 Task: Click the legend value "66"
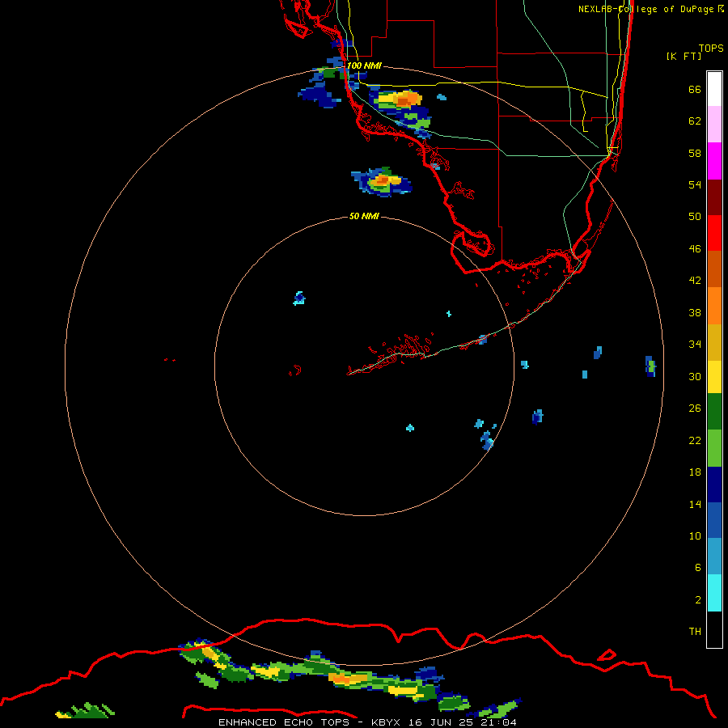[x=695, y=89]
